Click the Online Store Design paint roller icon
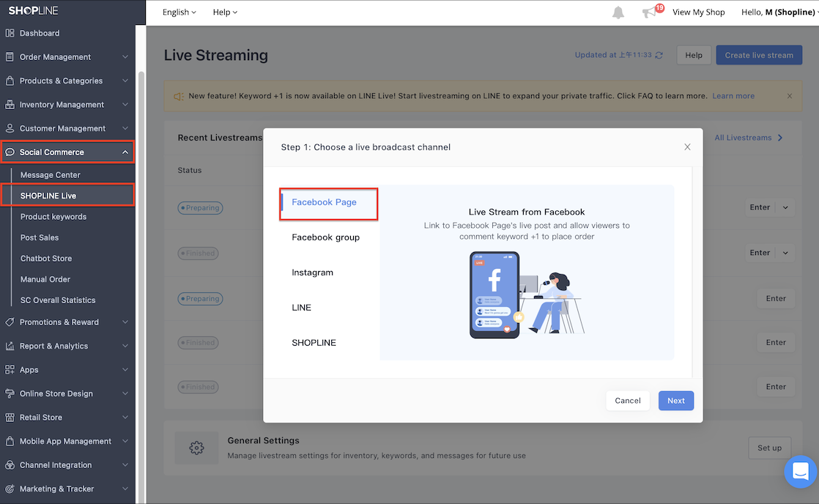Screen dimensions: 819x504 10,393
